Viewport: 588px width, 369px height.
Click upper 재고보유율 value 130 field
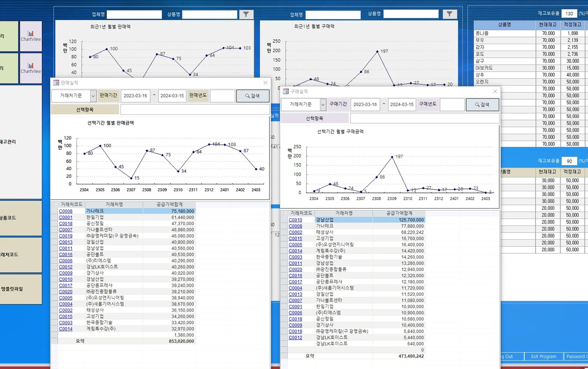point(569,14)
